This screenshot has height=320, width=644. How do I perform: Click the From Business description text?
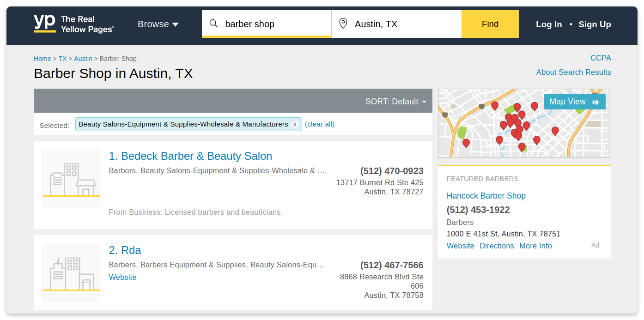[196, 212]
